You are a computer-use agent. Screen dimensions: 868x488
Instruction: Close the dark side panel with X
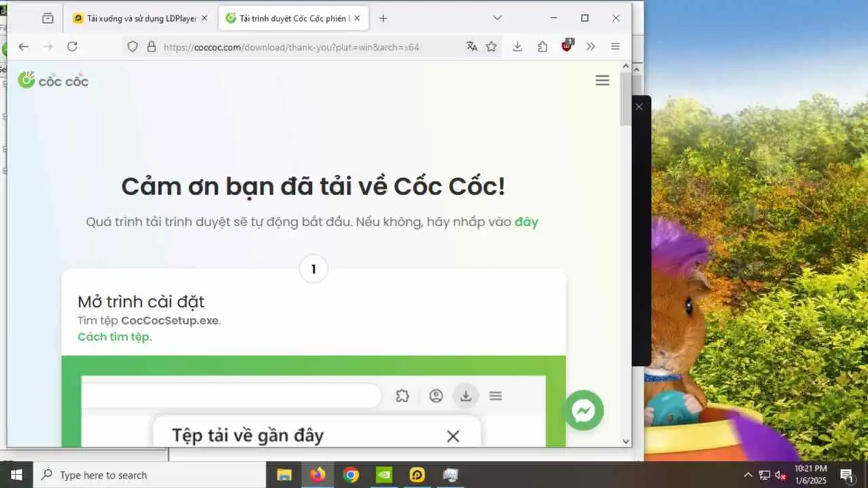(x=639, y=106)
